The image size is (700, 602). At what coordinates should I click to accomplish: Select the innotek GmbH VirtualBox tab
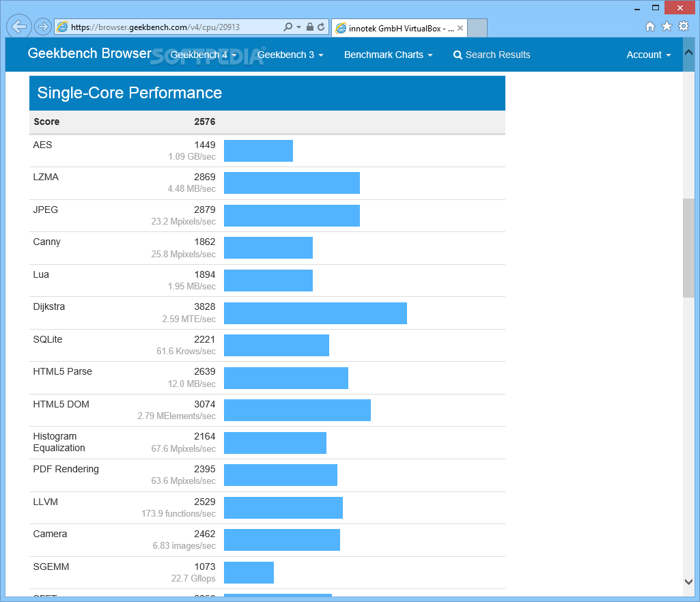400,28
